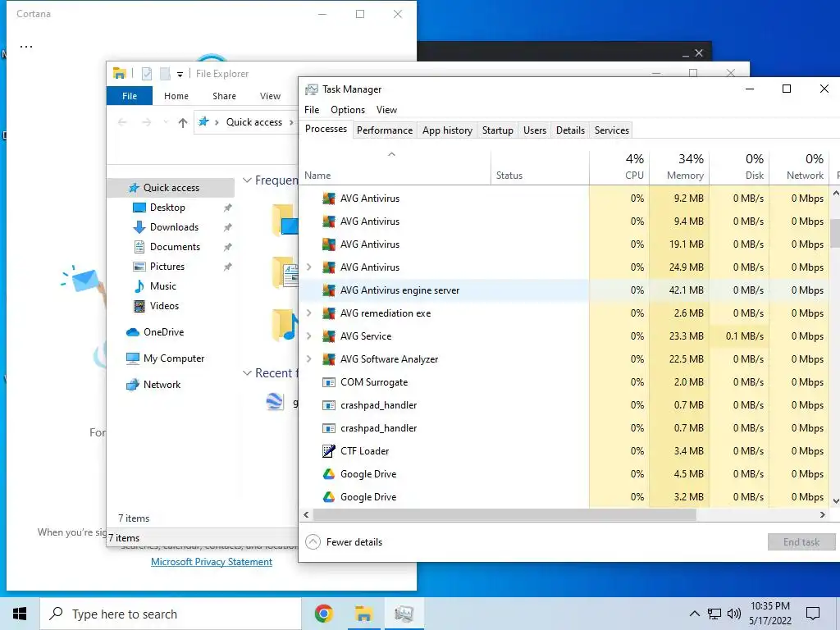Image resolution: width=840 pixels, height=630 pixels.
Task: Expand the AVG Software Analyzer process
Action: point(309,359)
